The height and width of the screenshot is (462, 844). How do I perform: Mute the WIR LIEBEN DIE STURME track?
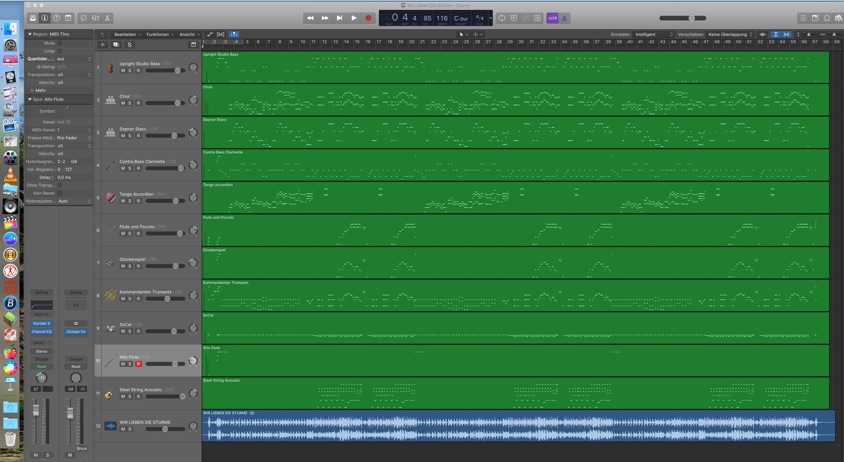pos(123,429)
